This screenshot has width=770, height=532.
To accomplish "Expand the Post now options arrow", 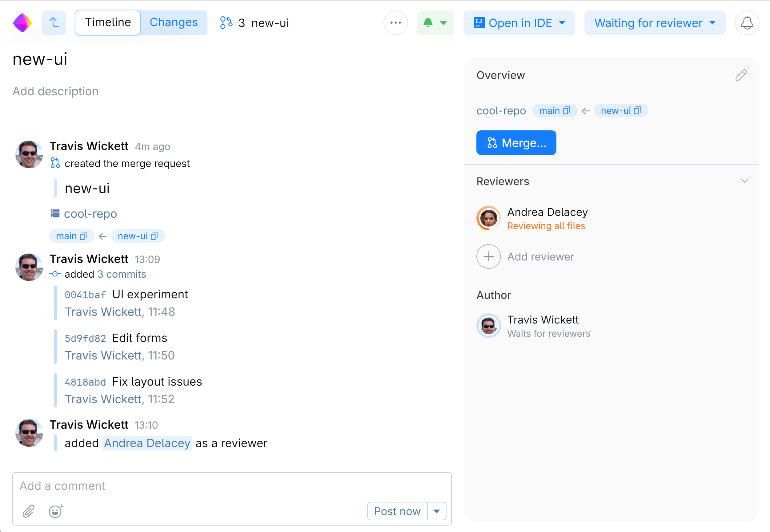I will tap(436, 511).
